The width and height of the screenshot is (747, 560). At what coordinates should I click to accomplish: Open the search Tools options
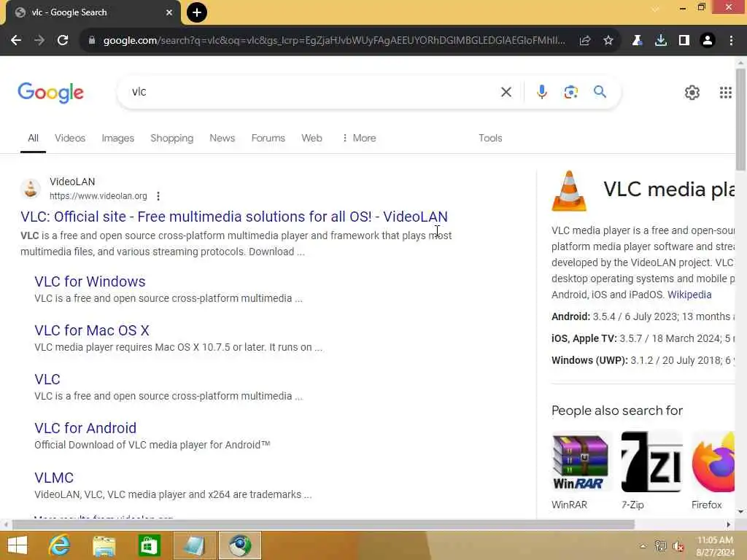(490, 138)
